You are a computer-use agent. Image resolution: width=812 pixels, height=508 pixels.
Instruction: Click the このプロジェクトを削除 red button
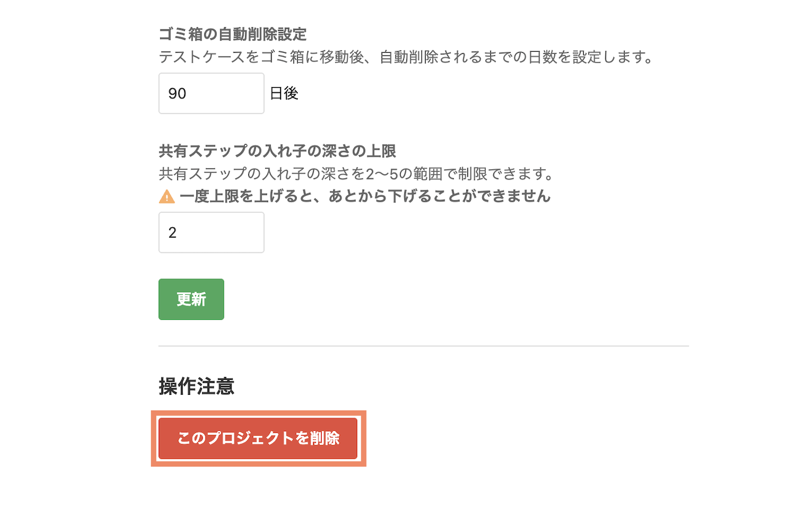click(258, 438)
